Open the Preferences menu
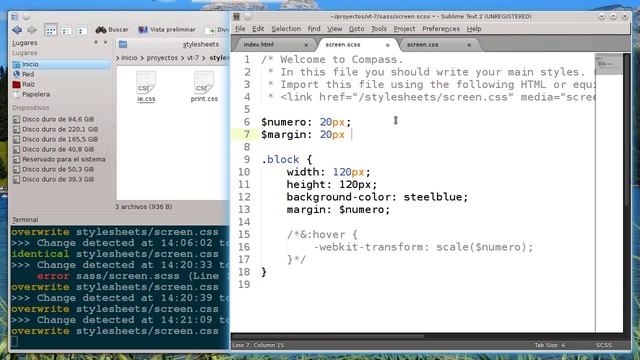This screenshot has width=640, height=360. tap(441, 29)
